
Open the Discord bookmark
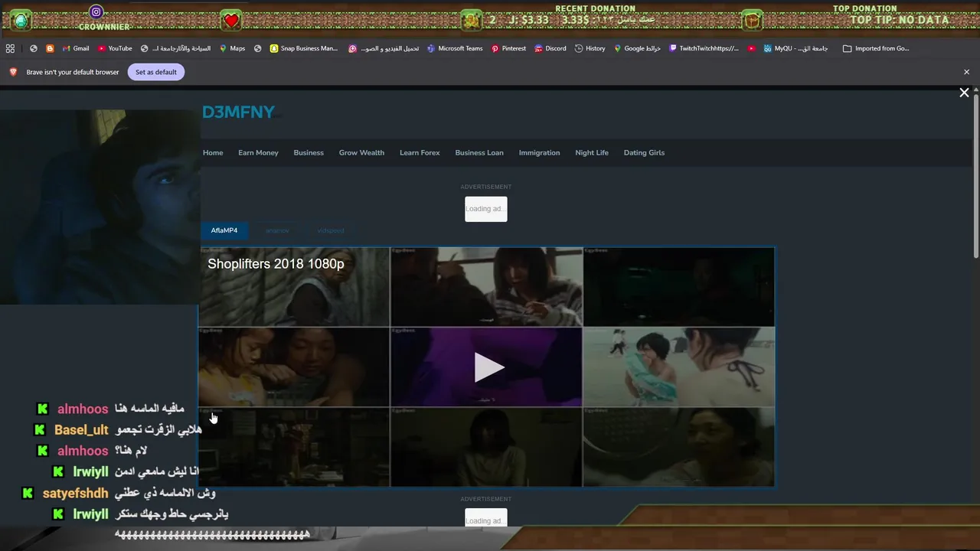550,48
